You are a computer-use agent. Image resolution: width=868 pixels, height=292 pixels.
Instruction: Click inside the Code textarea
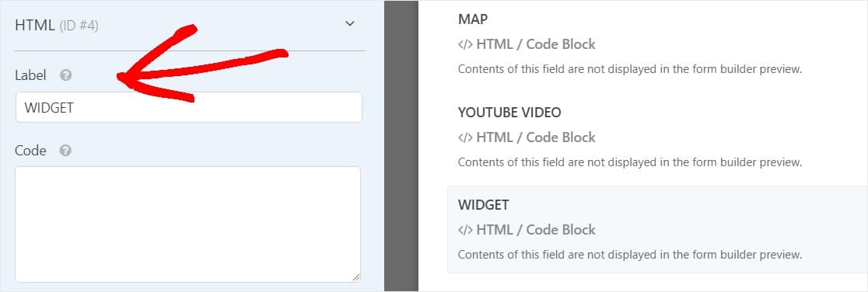[x=187, y=224]
